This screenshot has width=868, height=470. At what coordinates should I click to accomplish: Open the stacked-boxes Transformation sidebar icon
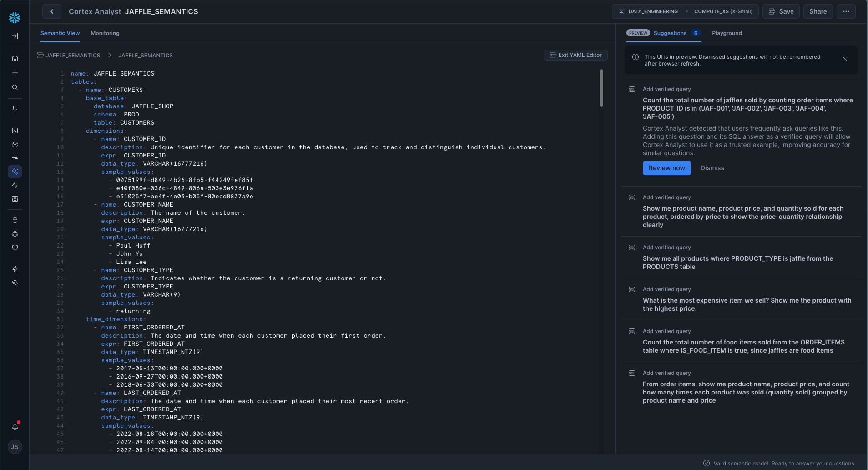[15, 158]
